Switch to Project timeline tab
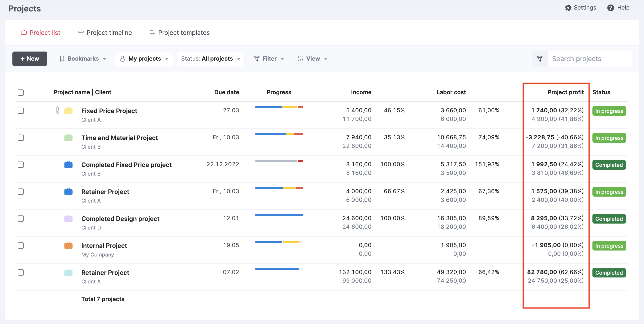The width and height of the screenshot is (644, 324). (105, 33)
